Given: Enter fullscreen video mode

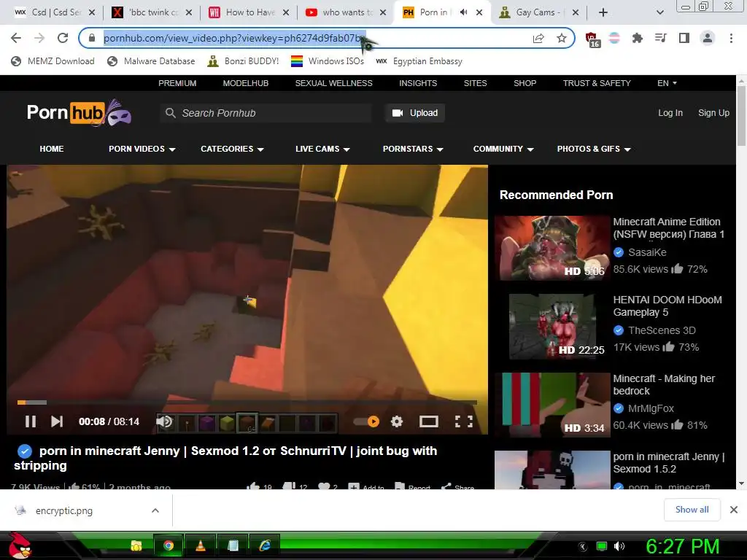Looking at the screenshot, I should (x=463, y=421).
